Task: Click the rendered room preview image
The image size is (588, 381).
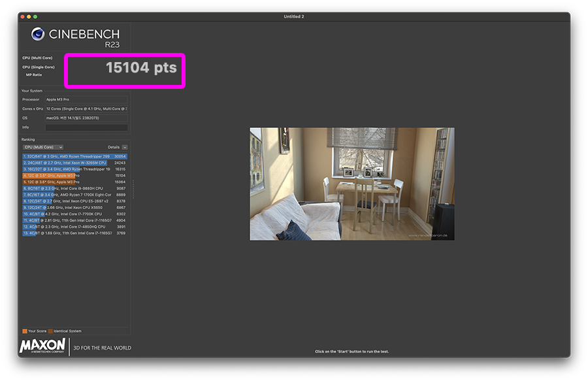Action: (352, 184)
